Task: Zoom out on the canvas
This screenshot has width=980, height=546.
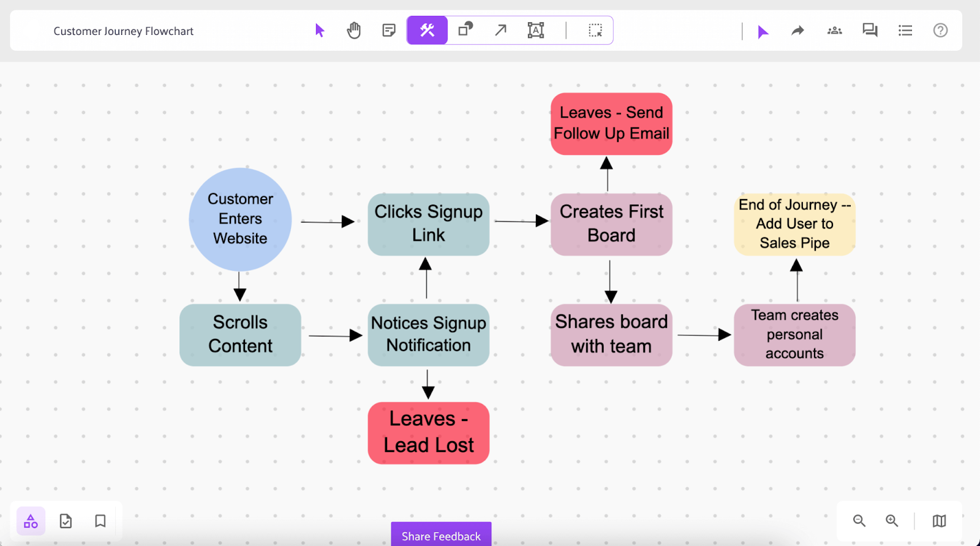Action: point(859,521)
